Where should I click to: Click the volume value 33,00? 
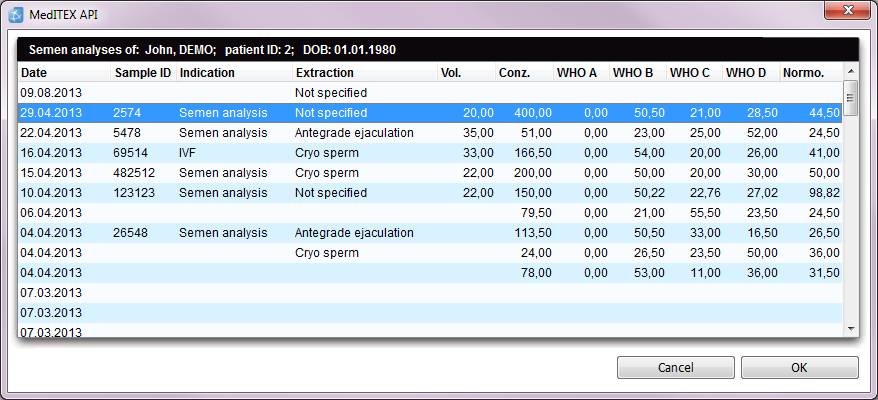pyautogui.click(x=479, y=152)
